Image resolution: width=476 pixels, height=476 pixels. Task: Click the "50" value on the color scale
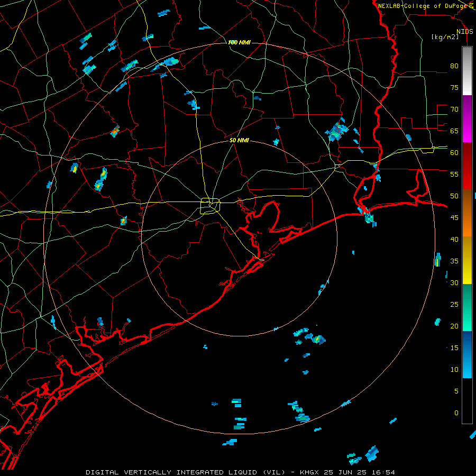pos(454,196)
